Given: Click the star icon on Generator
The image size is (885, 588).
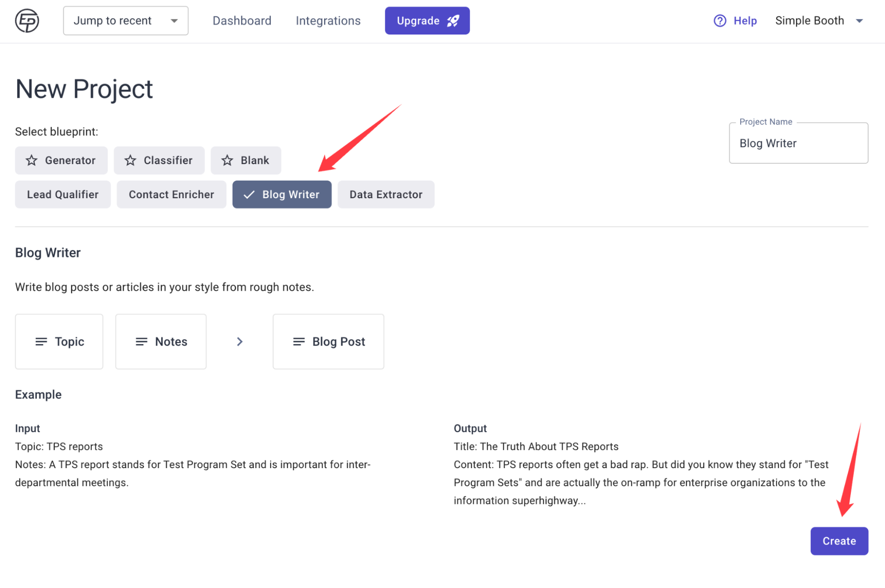Looking at the screenshot, I should point(31,160).
